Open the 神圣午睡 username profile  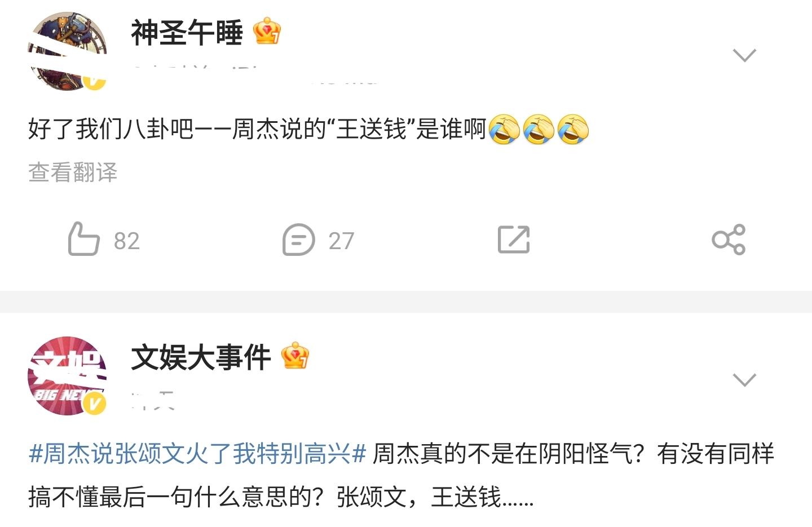pos(187,32)
